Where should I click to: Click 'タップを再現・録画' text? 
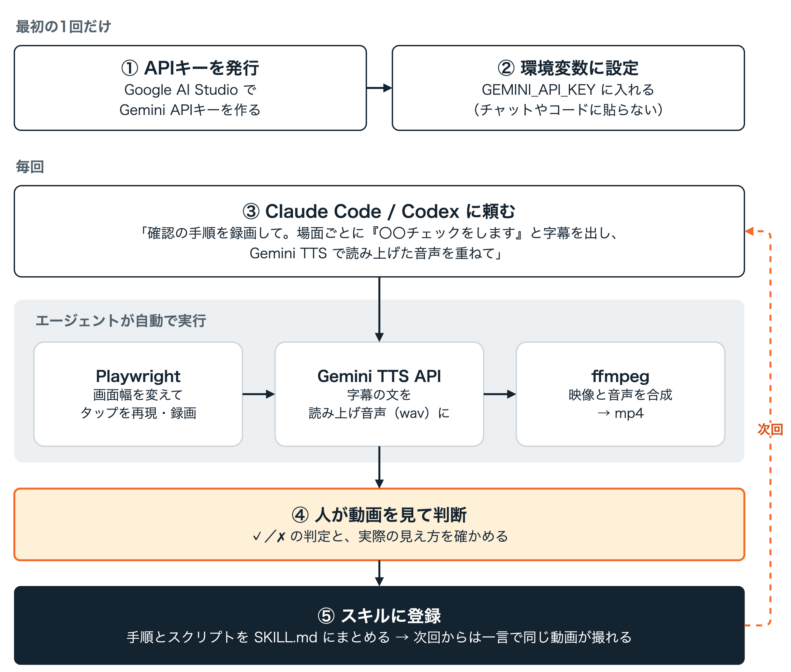(x=138, y=413)
